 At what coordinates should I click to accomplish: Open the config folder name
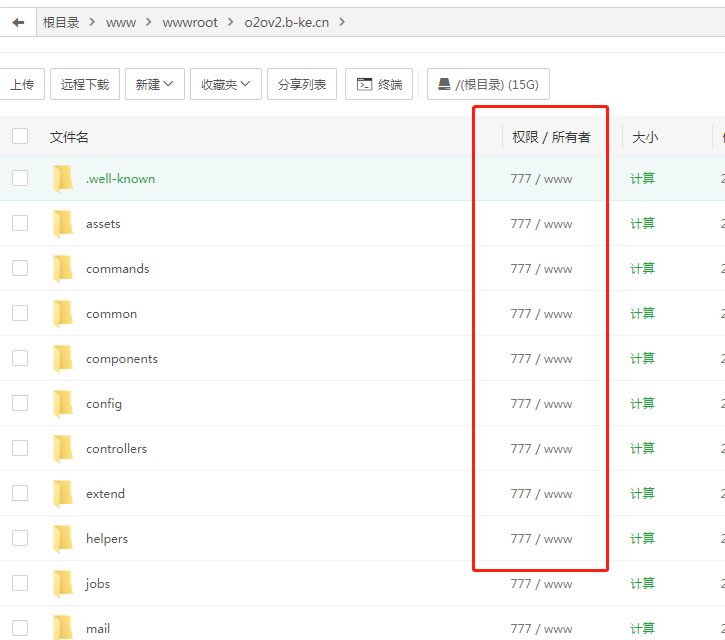[x=104, y=404]
